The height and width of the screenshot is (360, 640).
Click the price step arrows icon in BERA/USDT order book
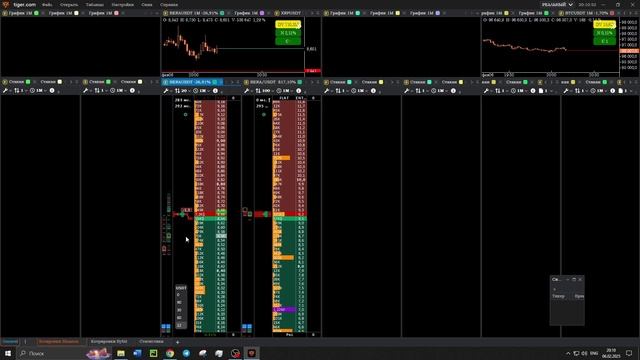tap(258, 91)
